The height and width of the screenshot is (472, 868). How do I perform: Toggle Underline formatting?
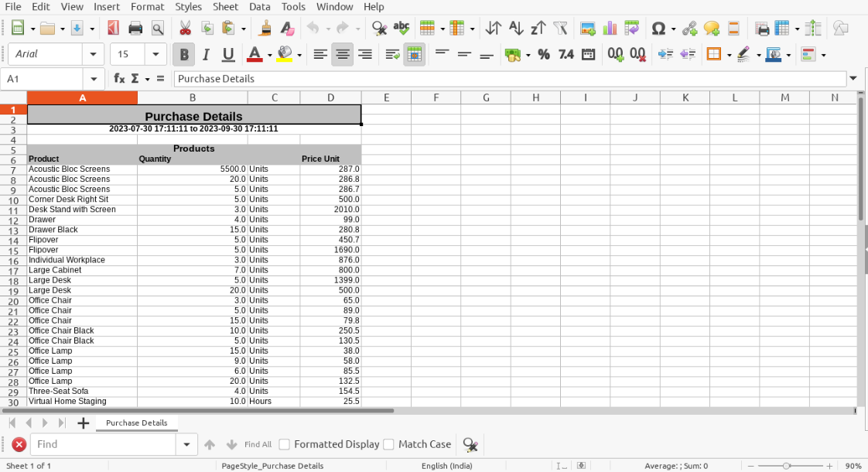coord(228,54)
